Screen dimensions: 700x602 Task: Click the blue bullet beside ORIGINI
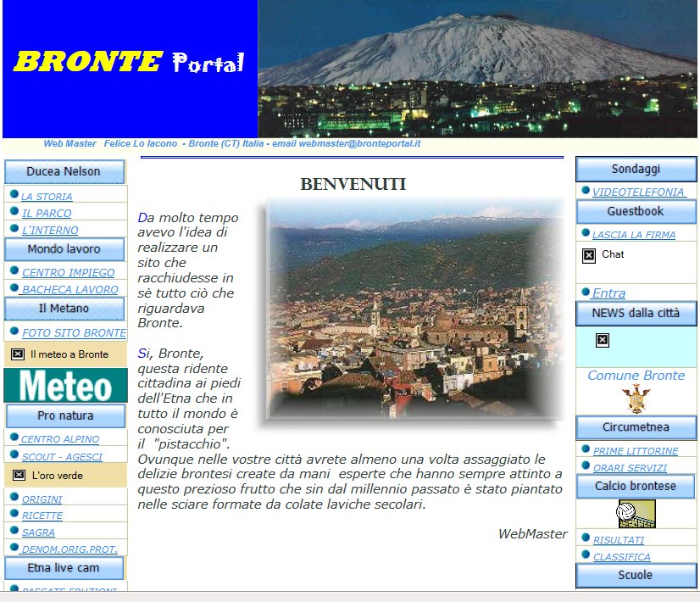pyautogui.click(x=14, y=496)
